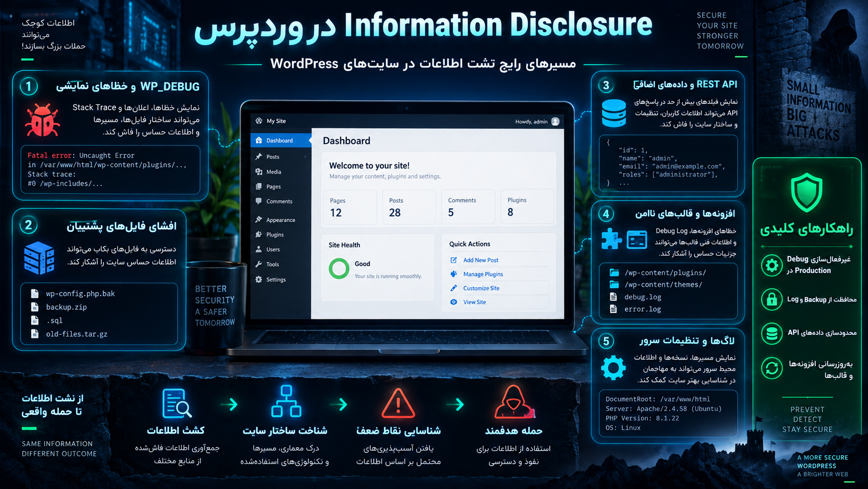
Task: Click the green database API limit icon
Action: tap(772, 333)
